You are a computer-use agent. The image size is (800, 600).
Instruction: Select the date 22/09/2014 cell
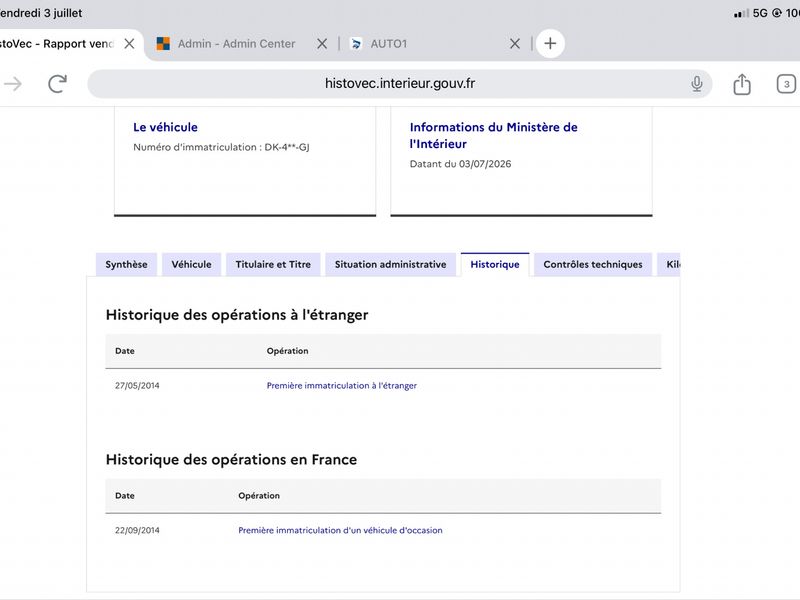pos(137,530)
